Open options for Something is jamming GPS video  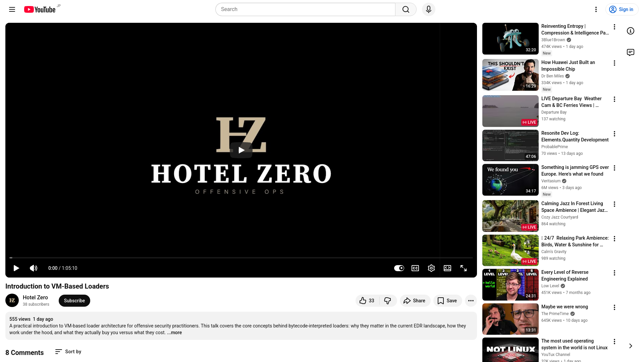(614, 168)
